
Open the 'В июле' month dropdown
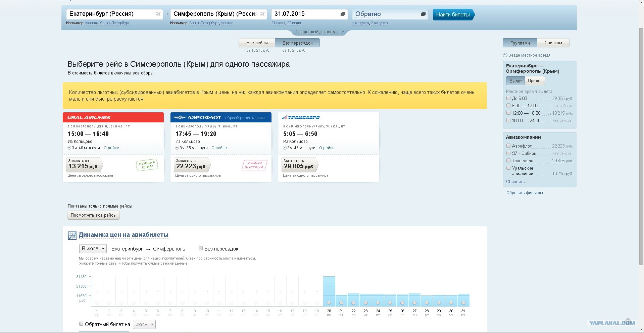(93, 248)
